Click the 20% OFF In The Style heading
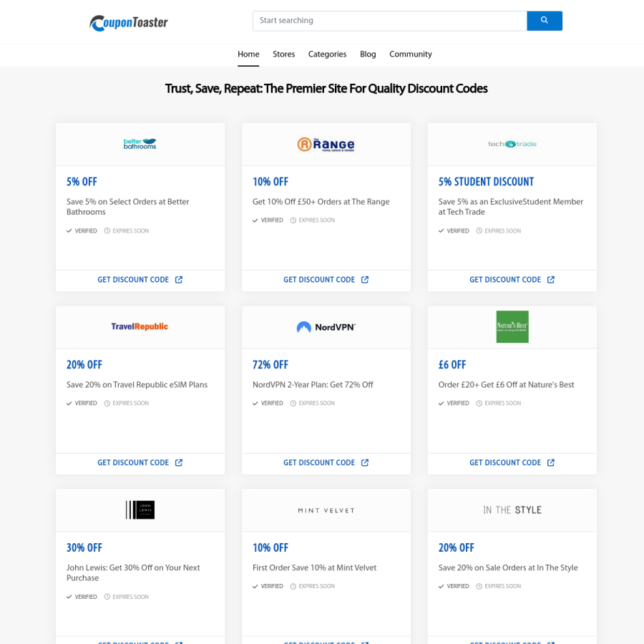The image size is (644, 644). 457,547
